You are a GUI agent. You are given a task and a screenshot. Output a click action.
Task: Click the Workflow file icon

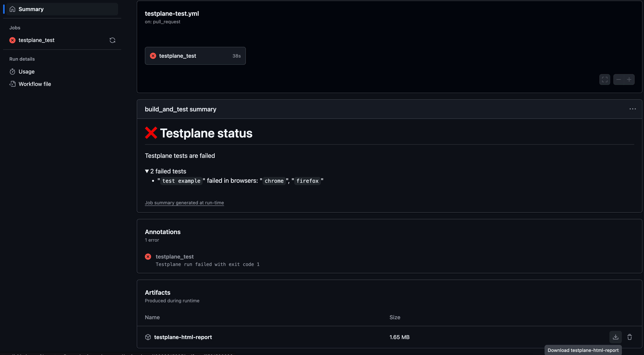[x=12, y=84]
